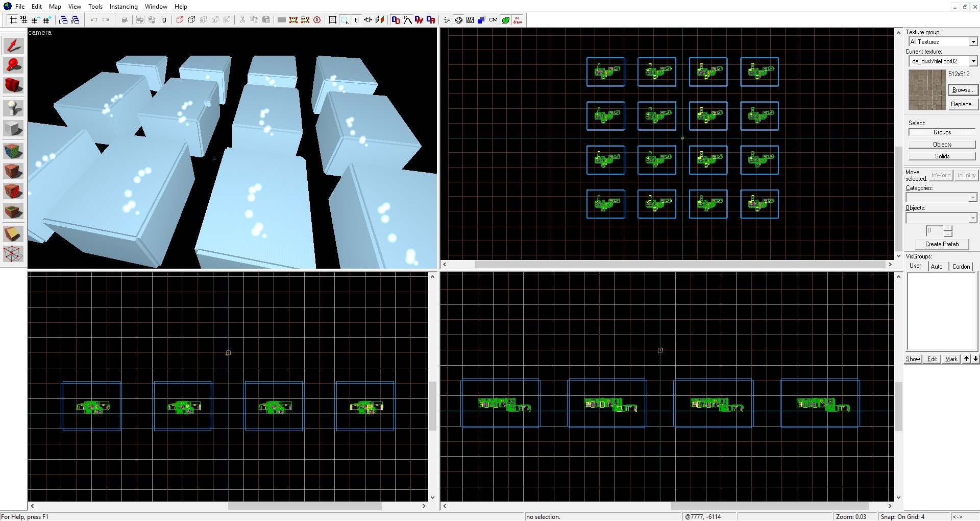Image resolution: width=980 pixels, height=521 pixels.
Task: Activate the Magnify tool icon
Action: (13, 65)
